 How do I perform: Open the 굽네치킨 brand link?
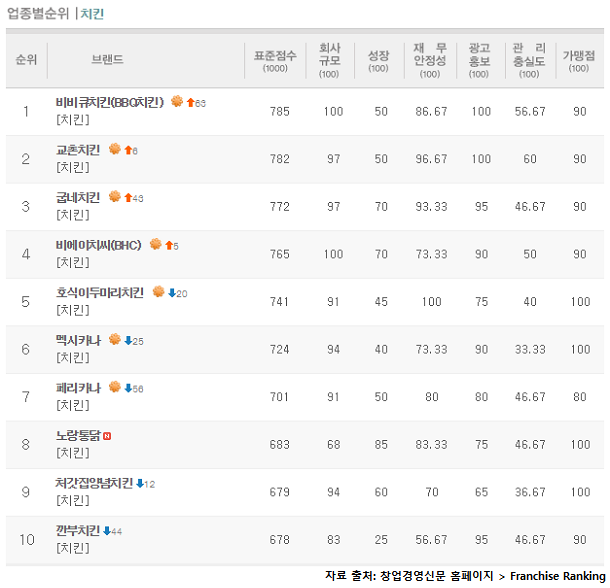click(78, 197)
